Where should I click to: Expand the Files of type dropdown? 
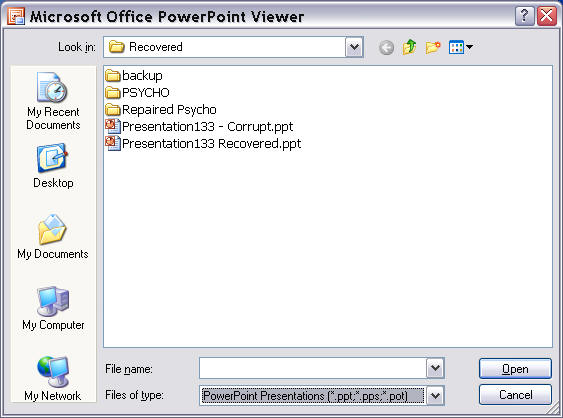pos(435,396)
